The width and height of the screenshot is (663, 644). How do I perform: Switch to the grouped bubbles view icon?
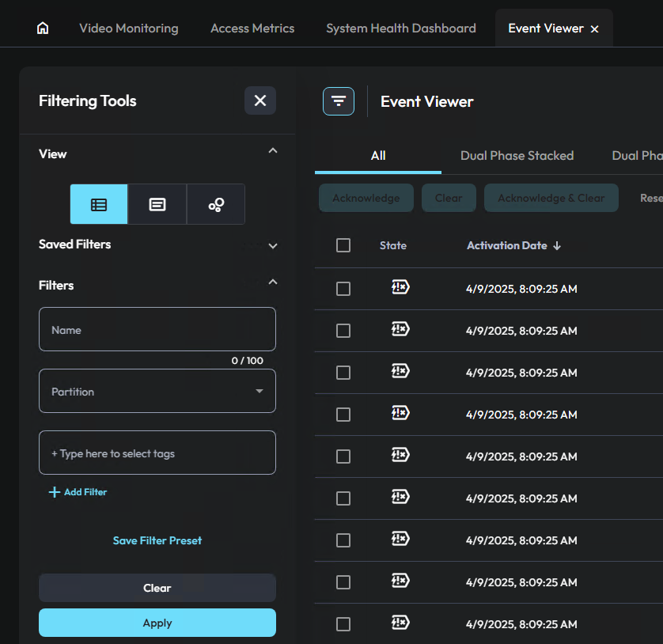(216, 204)
